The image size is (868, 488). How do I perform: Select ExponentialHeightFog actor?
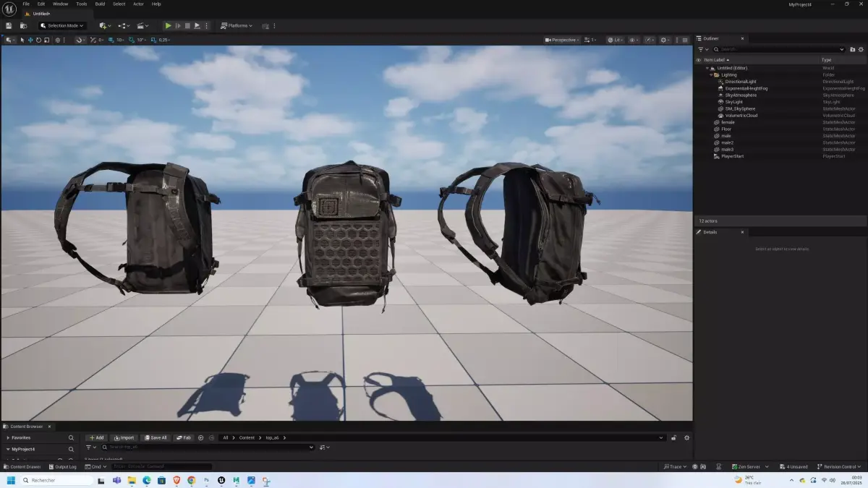pyautogui.click(x=746, y=88)
